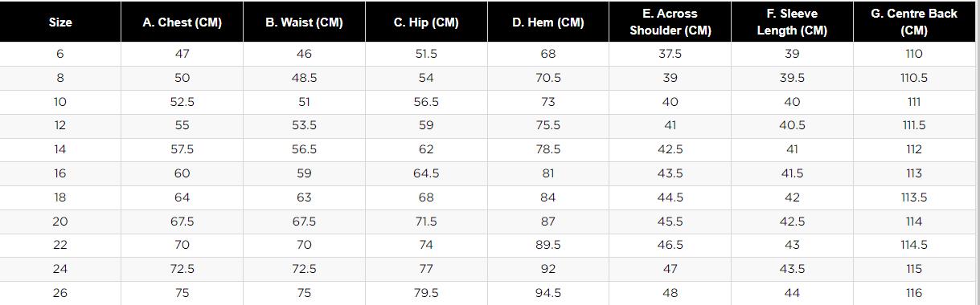The image size is (980, 305).
Task: Click waist value 48.5 for size 8
Action: pyautogui.click(x=304, y=78)
